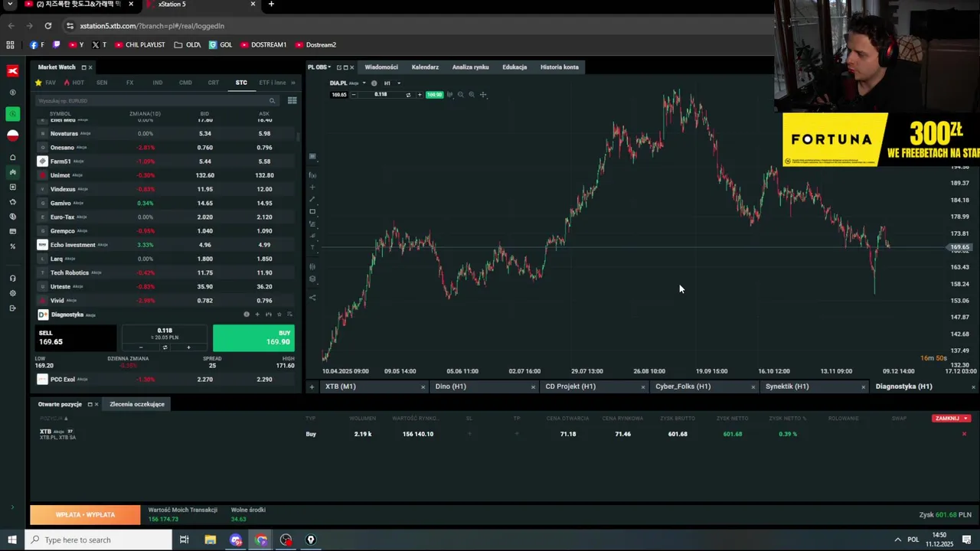
Task: Switch to the CRT tab
Action: [x=214, y=83]
